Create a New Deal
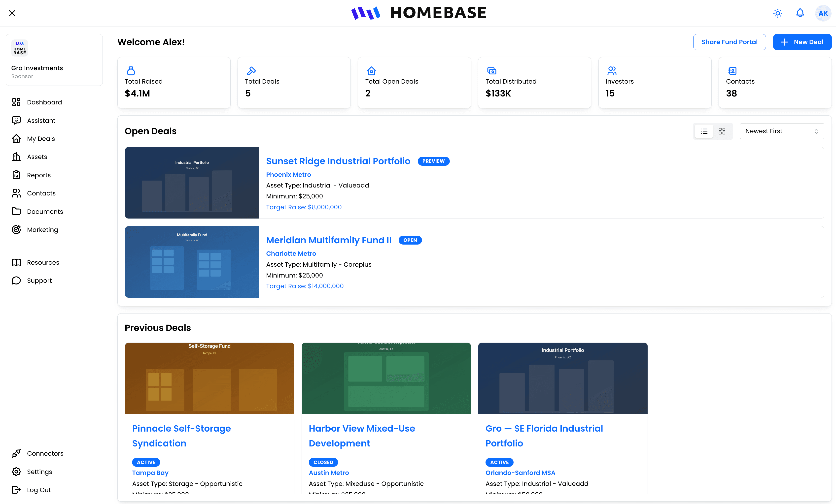This screenshot has width=836, height=504. pyautogui.click(x=802, y=42)
